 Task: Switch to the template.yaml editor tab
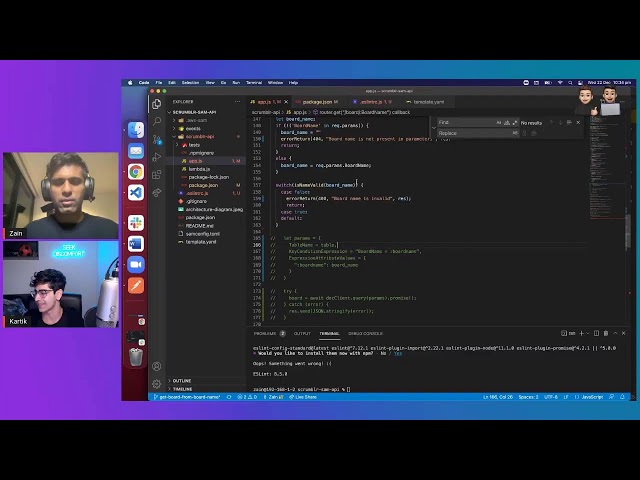(429, 102)
